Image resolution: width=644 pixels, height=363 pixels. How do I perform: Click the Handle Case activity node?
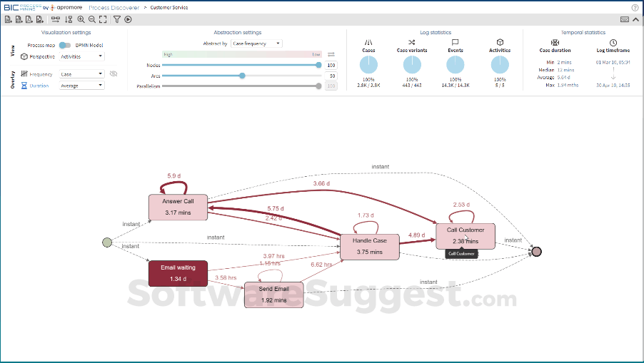369,246
